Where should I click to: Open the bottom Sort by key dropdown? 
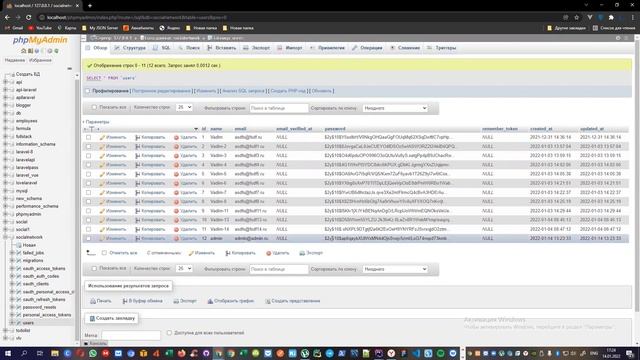pos(395,269)
